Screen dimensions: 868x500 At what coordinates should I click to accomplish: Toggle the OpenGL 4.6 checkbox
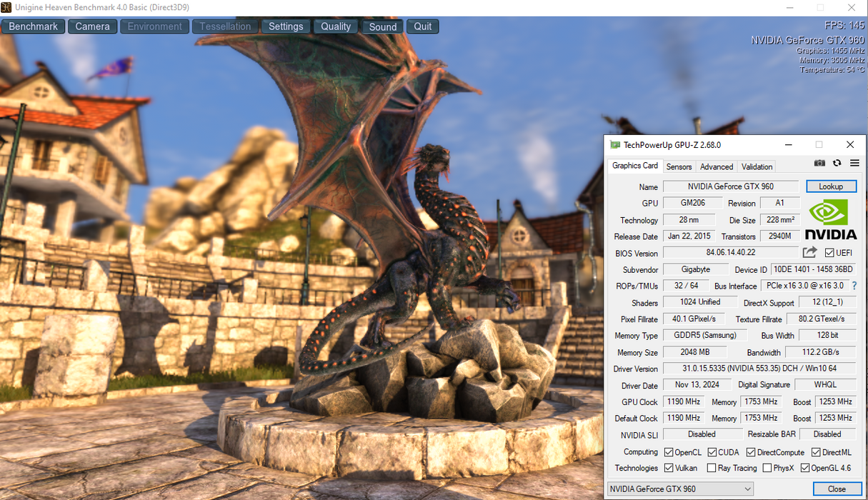coord(805,468)
